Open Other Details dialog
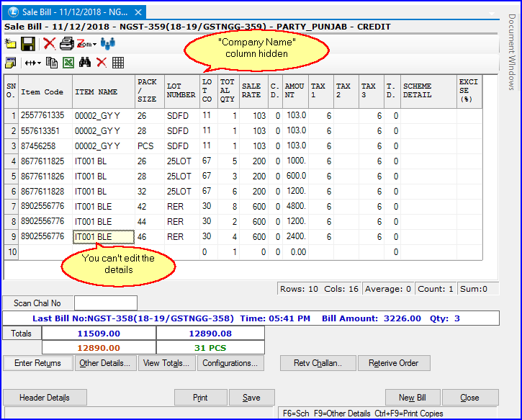522x420 pixels. (105, 363)
